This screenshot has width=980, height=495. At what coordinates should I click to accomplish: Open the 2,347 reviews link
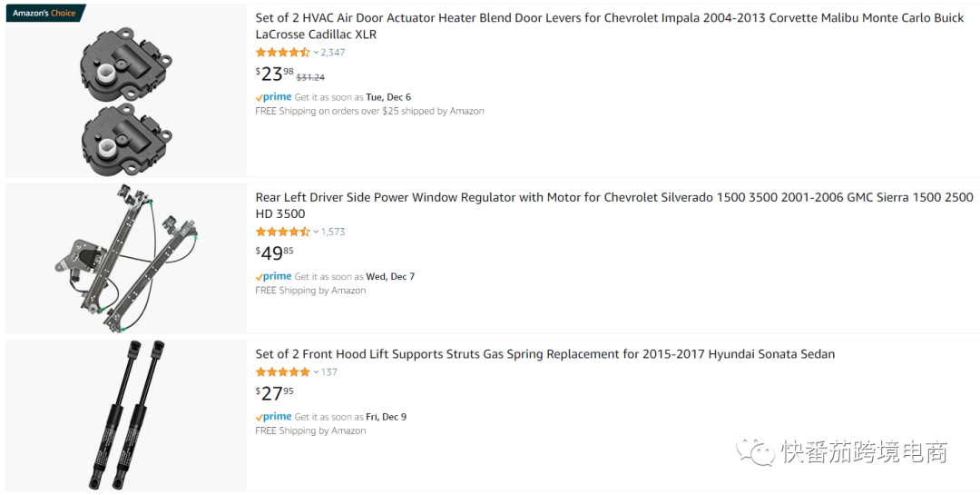tap(332, 53)
